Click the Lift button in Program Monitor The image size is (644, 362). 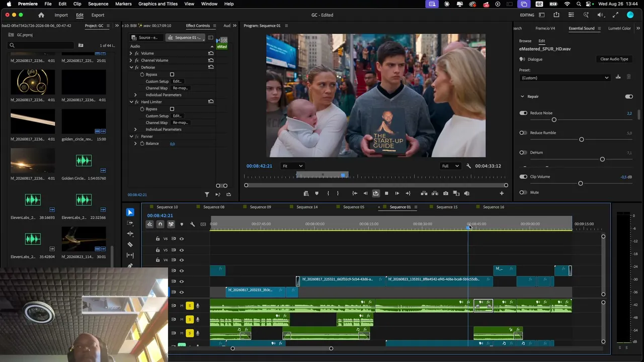coord(424,193)
